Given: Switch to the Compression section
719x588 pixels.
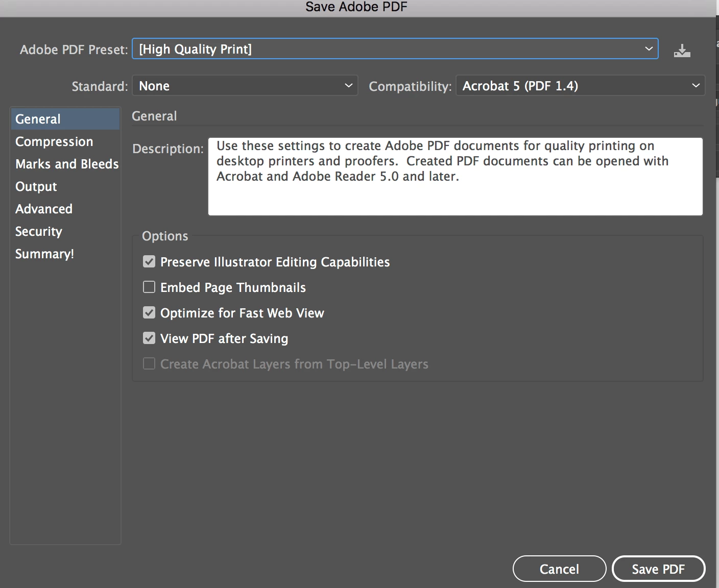Looking at the screenshot, I should (65, 141).
